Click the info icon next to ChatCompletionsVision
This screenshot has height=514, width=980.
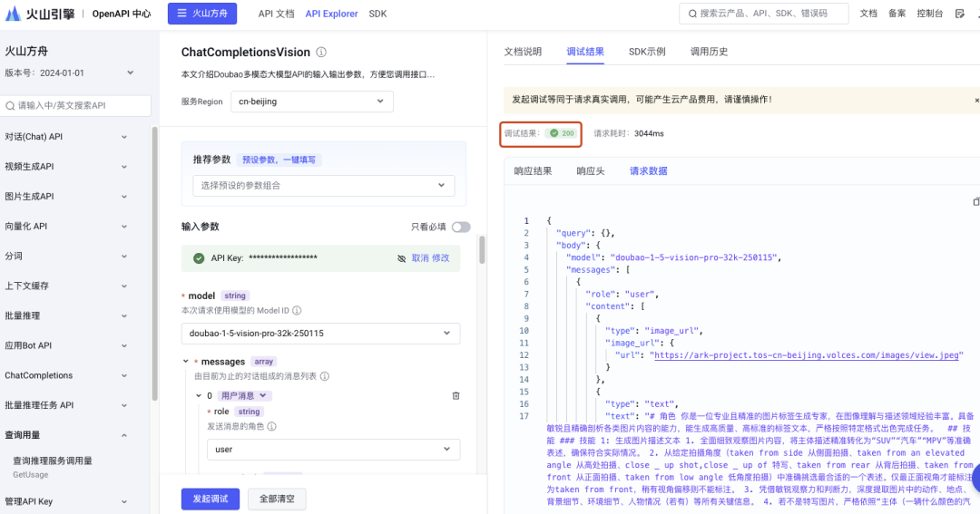point(321,53)
